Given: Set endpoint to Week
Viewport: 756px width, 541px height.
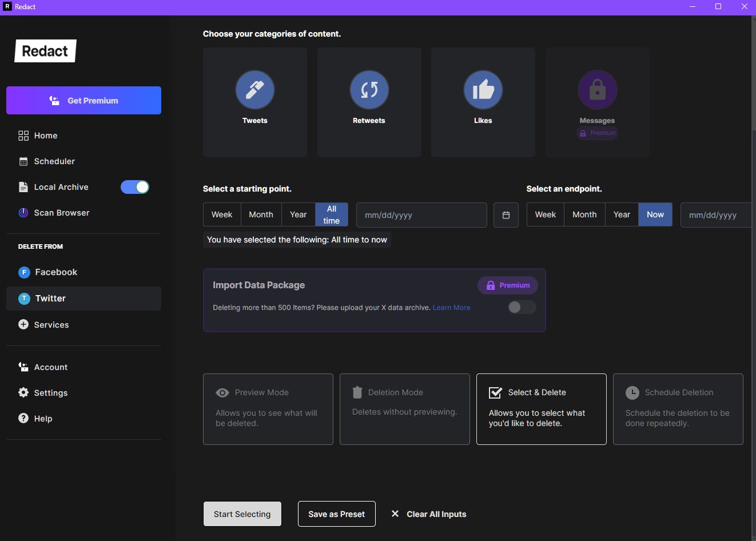Looking at the screenshot, I should [546, 214].
